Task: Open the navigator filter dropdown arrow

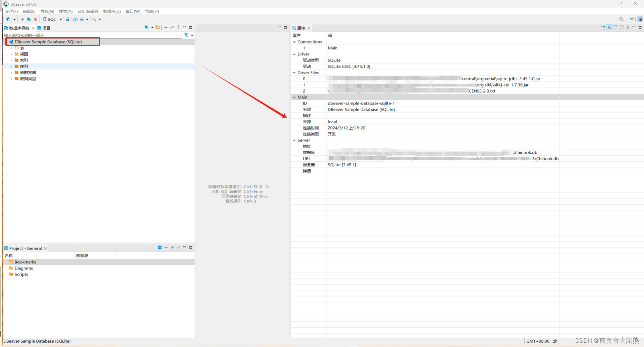Action: 192,35
